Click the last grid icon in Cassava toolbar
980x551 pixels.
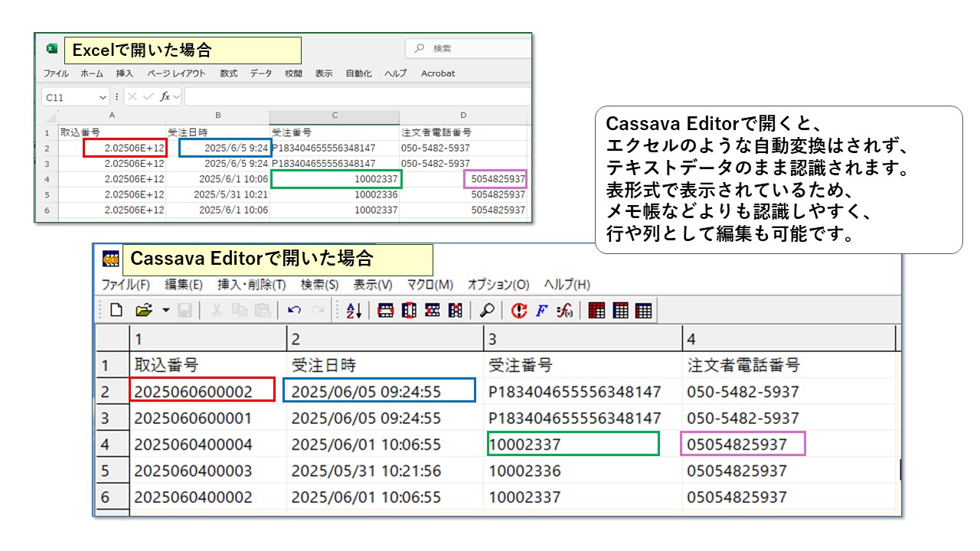click(644, 311)
